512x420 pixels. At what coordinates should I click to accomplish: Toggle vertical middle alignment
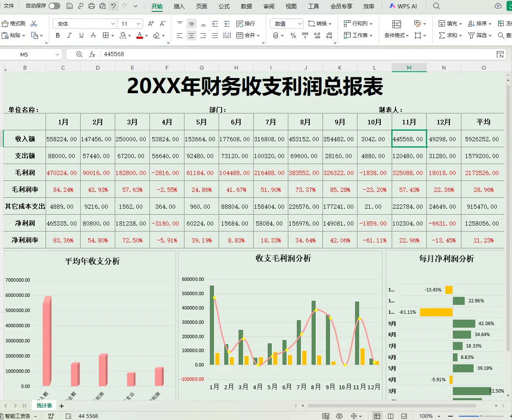point(192,24)
